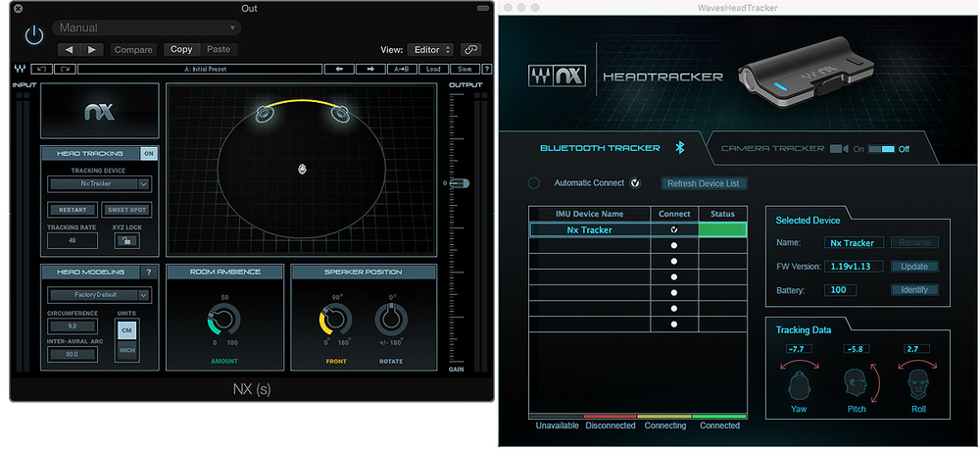Toggle the NX plugin power bypass icon

[33, 35]
